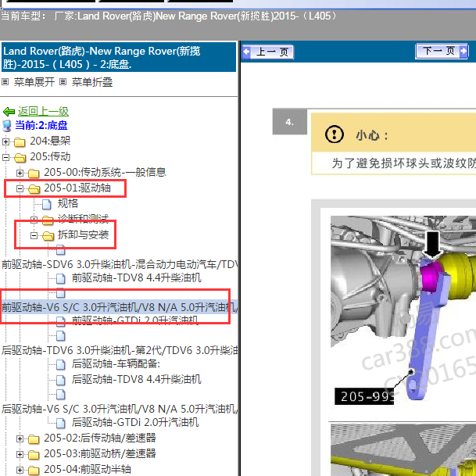Expand the 205-00:传动系统-一般信息 node
Screen dimensions: 476x476
pyautogui.click(x=20, y=173)
